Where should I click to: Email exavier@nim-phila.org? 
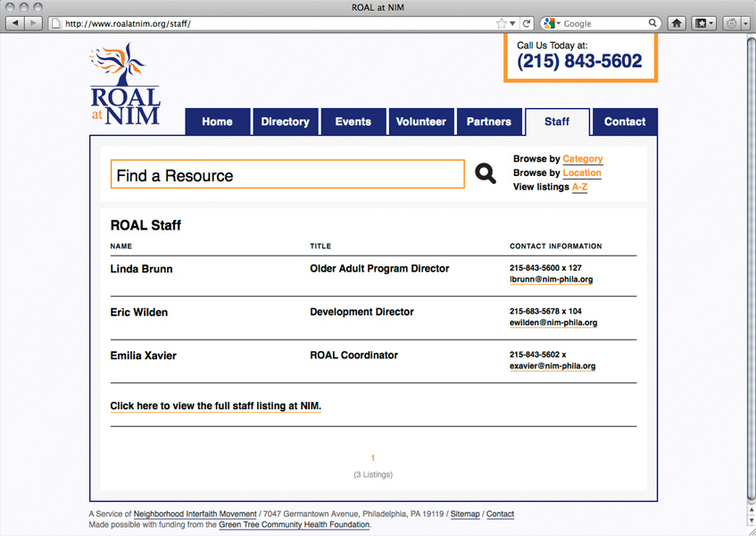point(552,366)
